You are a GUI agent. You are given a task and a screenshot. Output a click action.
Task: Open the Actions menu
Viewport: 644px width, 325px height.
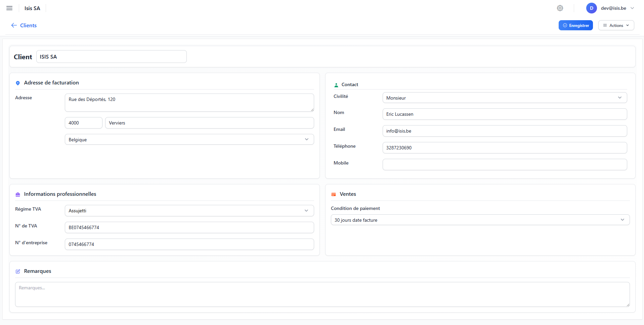[x=616, y=26]
